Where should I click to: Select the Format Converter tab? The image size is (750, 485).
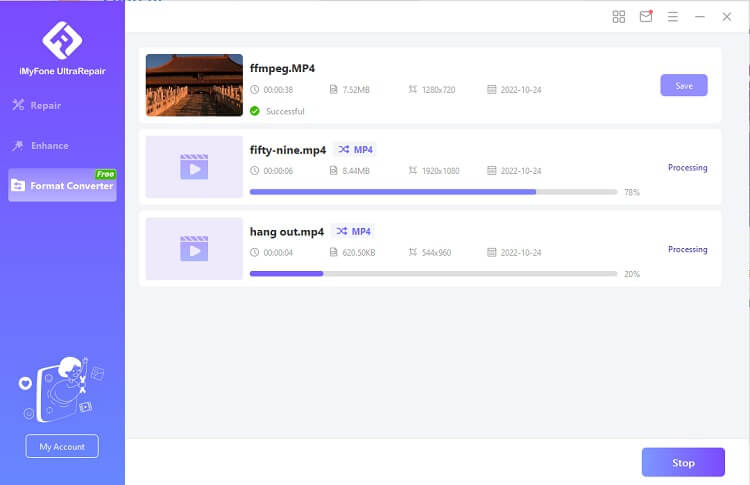pos(62,185)
